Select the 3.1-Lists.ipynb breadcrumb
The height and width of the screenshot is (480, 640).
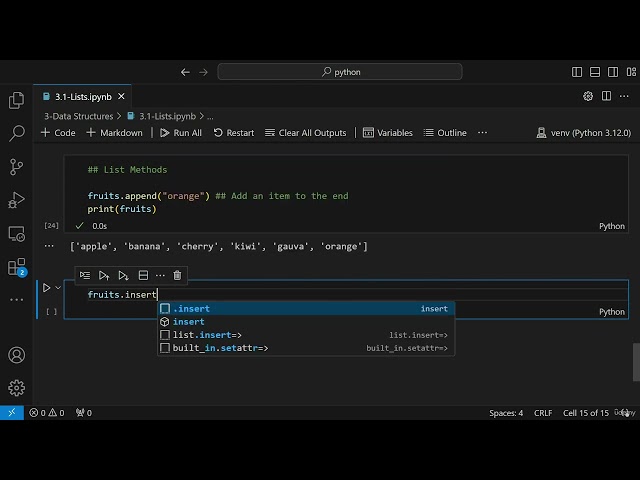point(162,116)
